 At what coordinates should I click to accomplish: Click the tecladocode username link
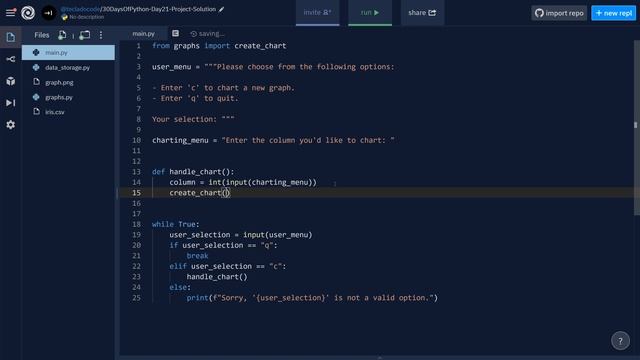tap(80, 9)
